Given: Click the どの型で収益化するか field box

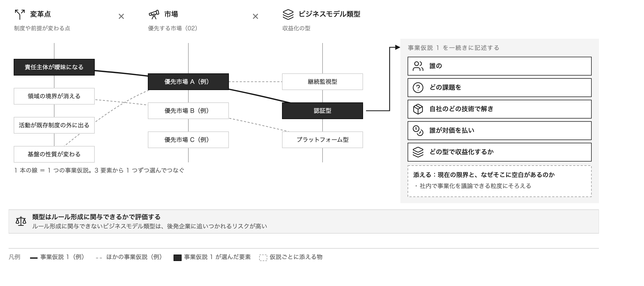Looking at the screenshot, I should tap(500, 152).
